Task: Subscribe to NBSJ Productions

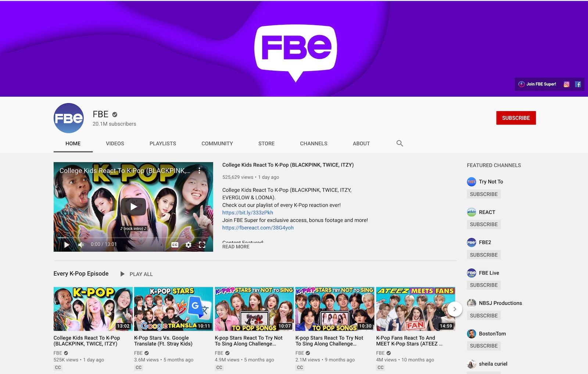Action: tap(484, 316)
